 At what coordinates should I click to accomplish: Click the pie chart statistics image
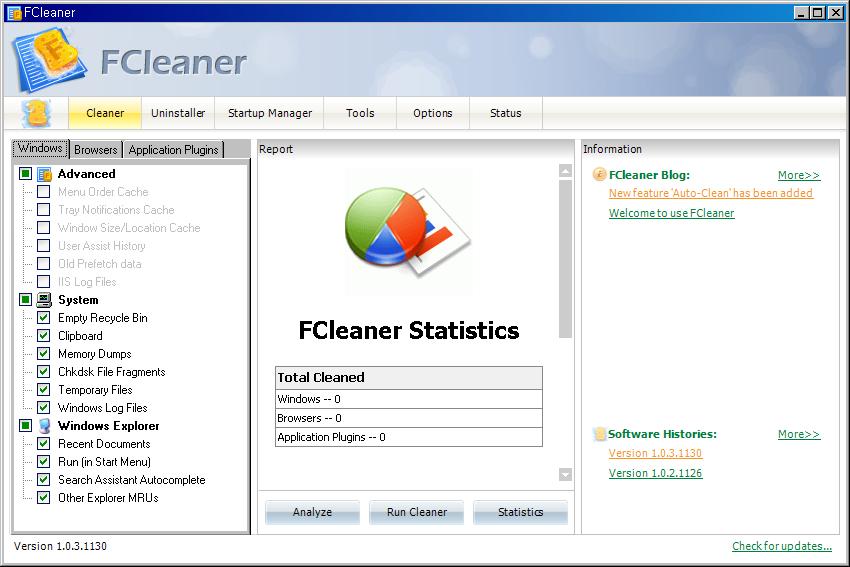click(408, 231)
